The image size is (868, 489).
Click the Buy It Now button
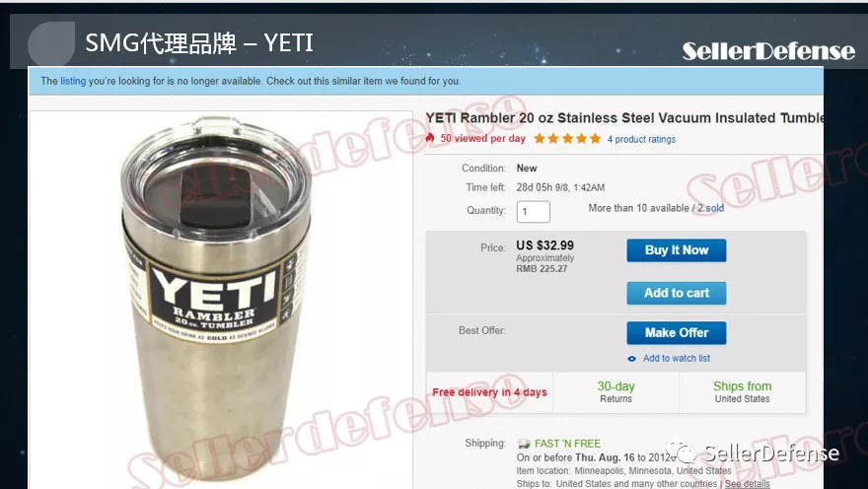tap(676, 250)
